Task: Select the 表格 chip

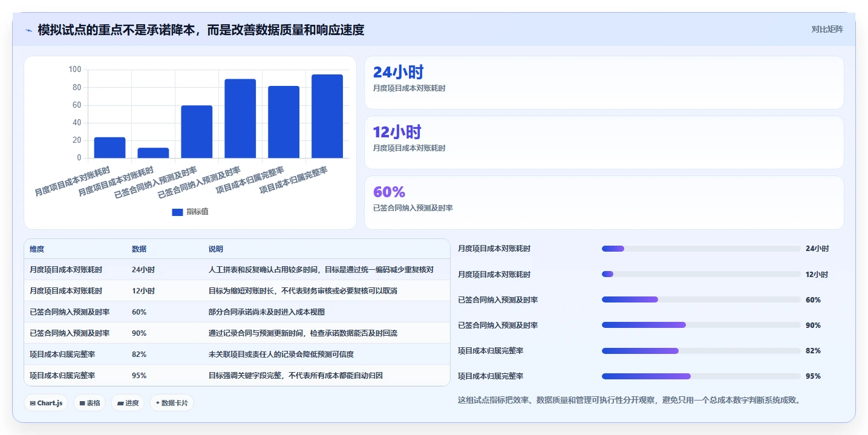Action: (x=90, y=403)
